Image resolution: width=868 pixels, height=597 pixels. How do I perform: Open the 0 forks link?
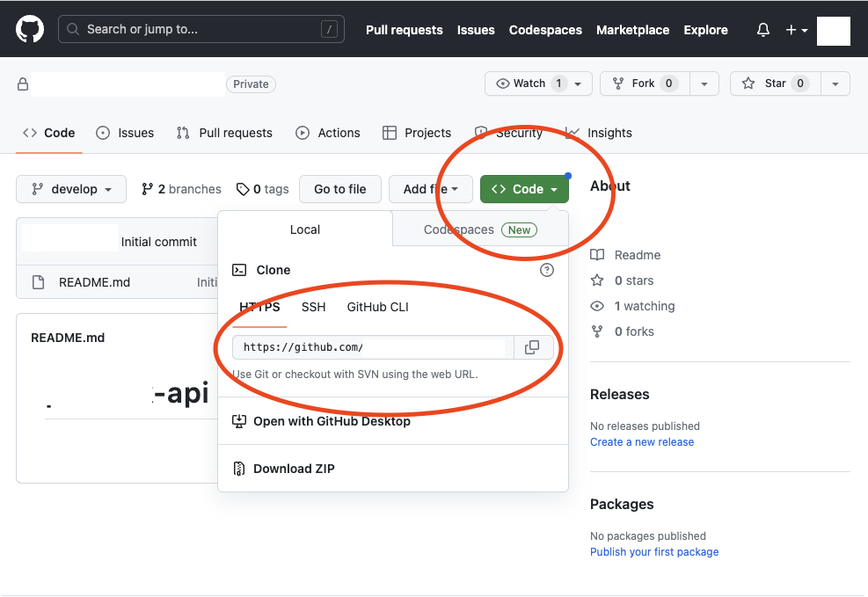[x=623, y=331]
